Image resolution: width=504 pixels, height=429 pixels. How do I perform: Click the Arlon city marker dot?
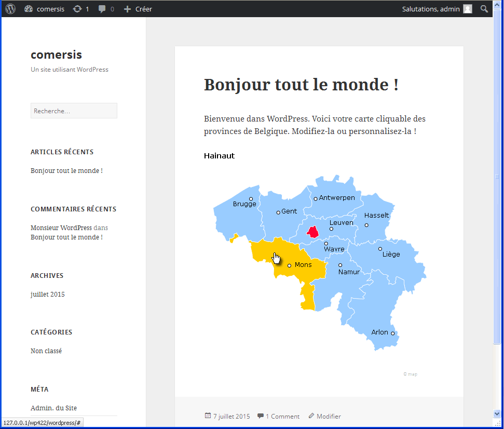click(393, 333)
